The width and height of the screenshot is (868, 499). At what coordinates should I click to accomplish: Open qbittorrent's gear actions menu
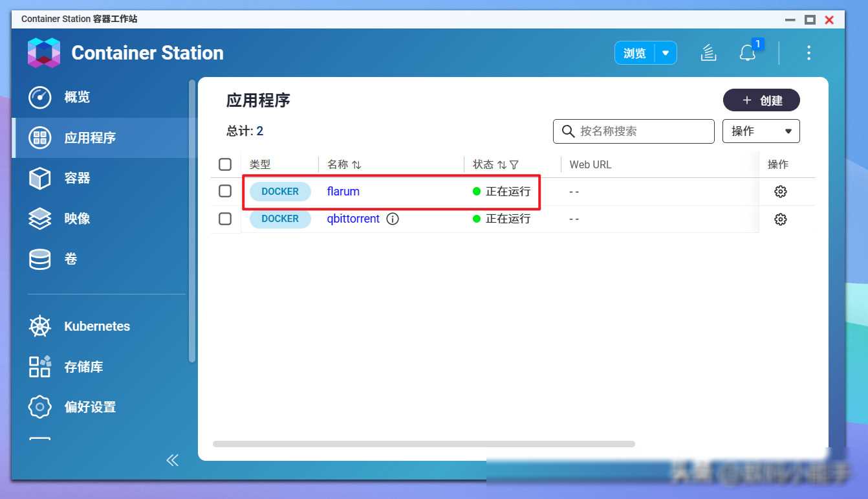[x=781, y=219]
